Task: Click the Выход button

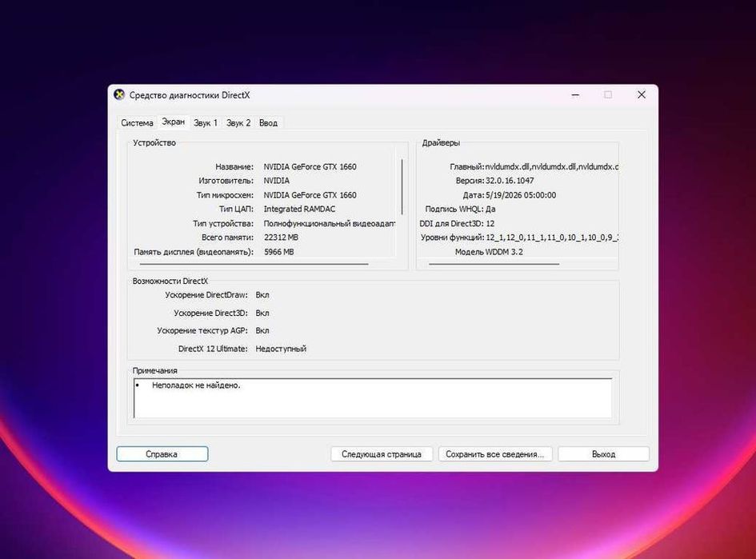Action: 603,454
